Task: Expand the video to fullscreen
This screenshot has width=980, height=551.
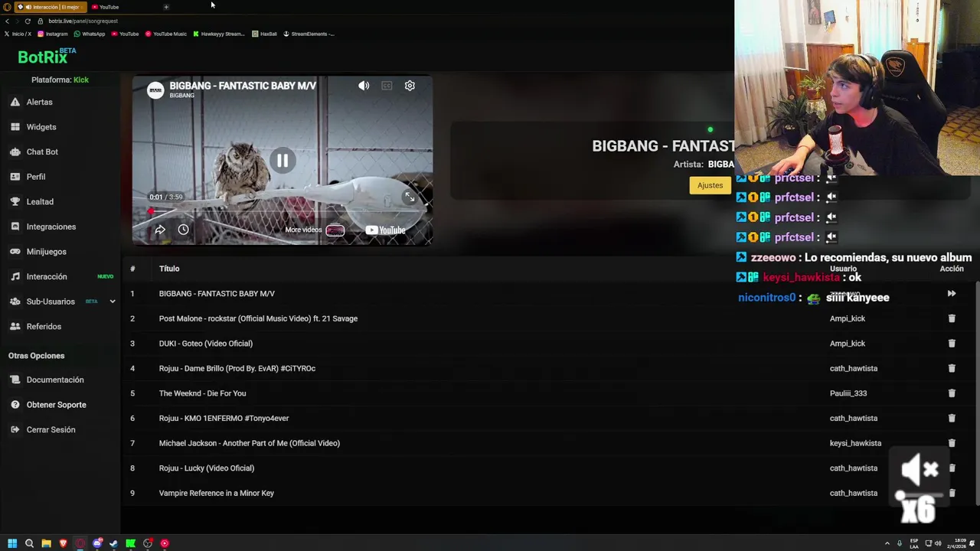Action: [x=410, y=197]
